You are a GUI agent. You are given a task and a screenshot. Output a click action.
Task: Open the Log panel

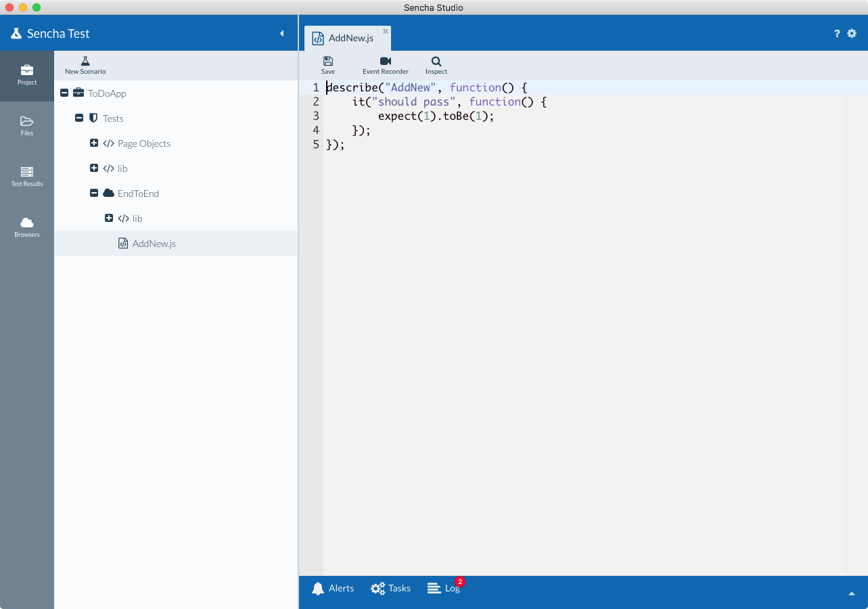[x=444, y=589]
